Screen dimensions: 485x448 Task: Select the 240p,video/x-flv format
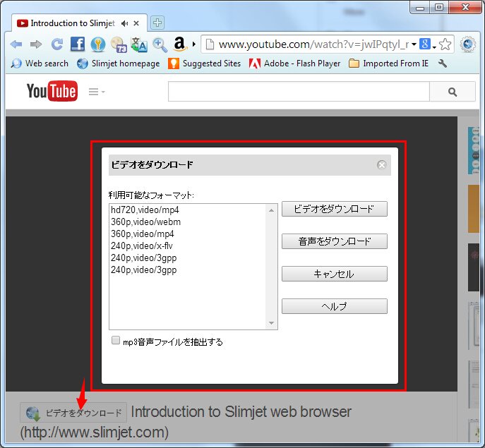188,246
